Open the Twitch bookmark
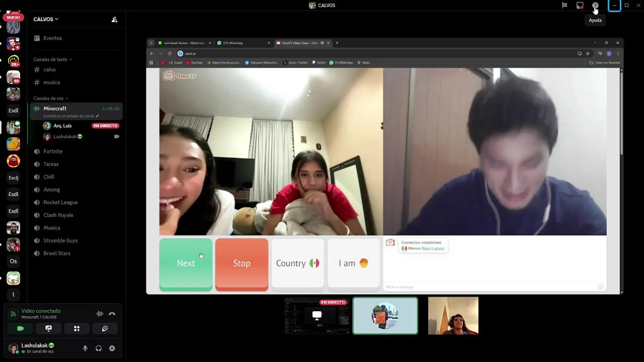 319,63
